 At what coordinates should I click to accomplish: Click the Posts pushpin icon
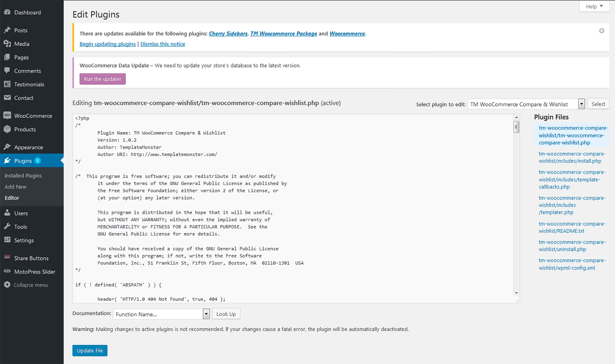tap(7, 30)
